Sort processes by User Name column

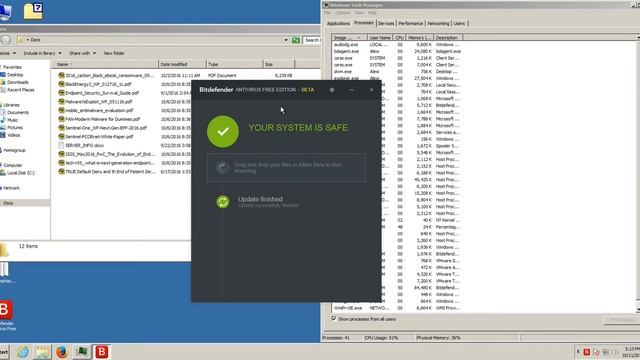click(x=380, y=38)
